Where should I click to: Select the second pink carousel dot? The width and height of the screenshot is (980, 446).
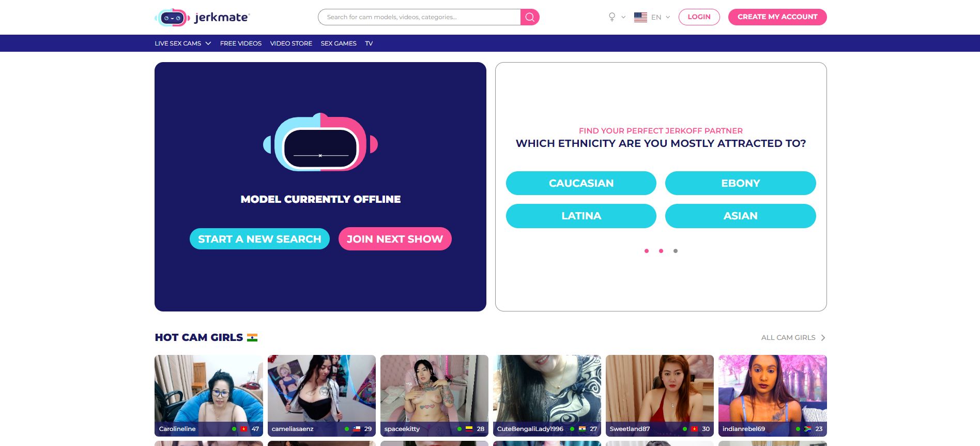(661, 251)
